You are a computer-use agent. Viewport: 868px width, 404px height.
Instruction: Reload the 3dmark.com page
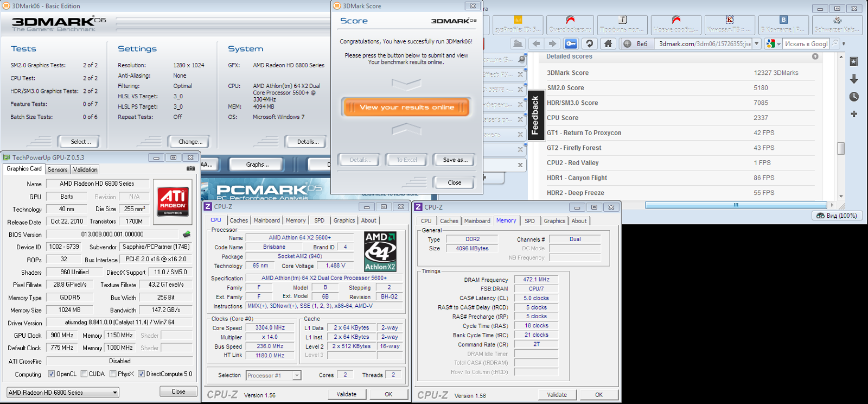(590, 43)
